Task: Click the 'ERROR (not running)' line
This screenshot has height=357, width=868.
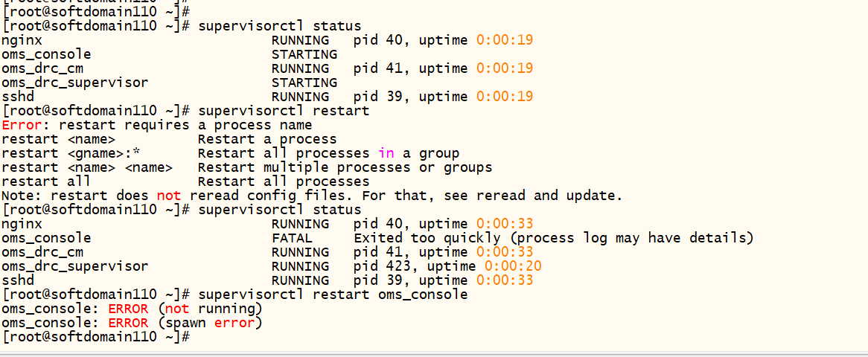Action: tap(131, 309)
